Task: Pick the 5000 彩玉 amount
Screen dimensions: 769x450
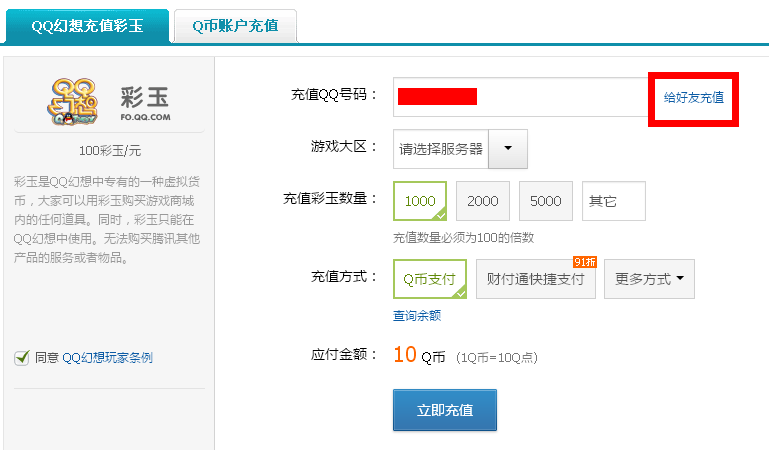Action: point(545,201)
